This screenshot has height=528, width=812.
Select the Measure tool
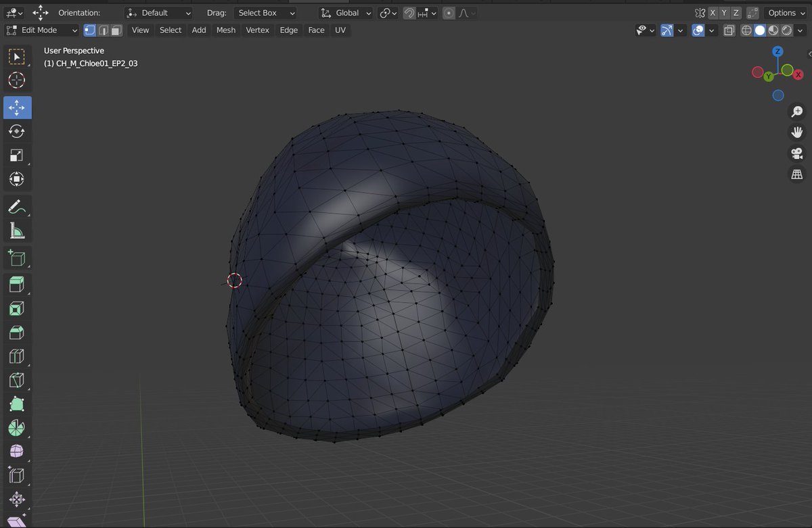pyautogui.click(x=17, y=231)
